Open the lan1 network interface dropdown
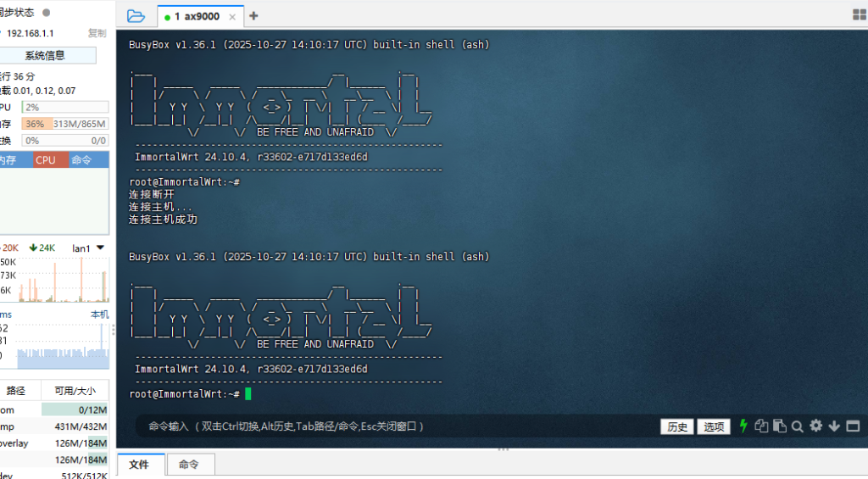This screenshot has width=868, height=479. point(101,248)
